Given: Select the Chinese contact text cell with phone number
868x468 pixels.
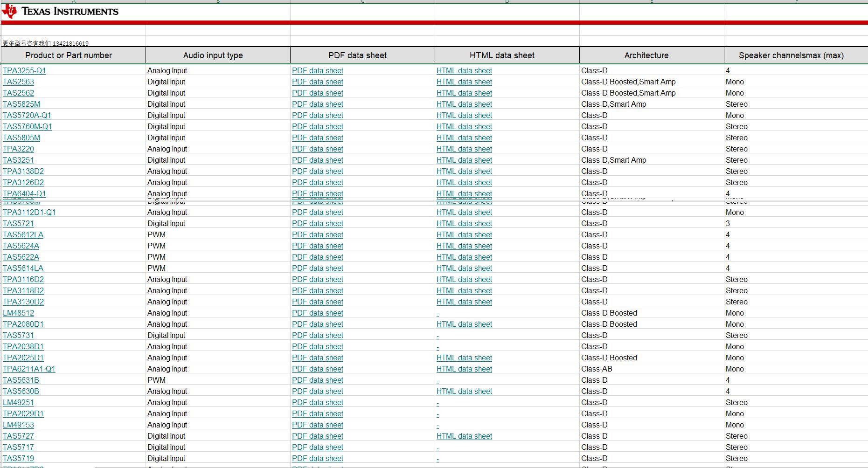Looking at the screenshot, I should point(45,43).
